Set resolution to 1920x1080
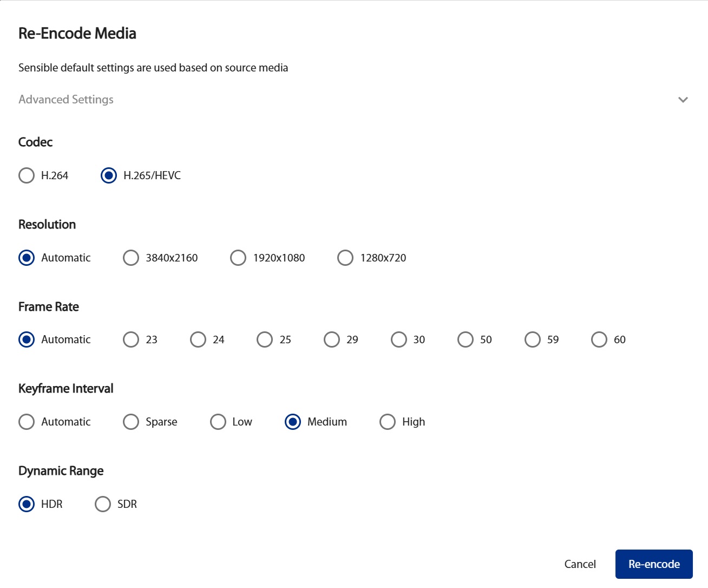This screenshot has width=708, height=588. (238, 258)
